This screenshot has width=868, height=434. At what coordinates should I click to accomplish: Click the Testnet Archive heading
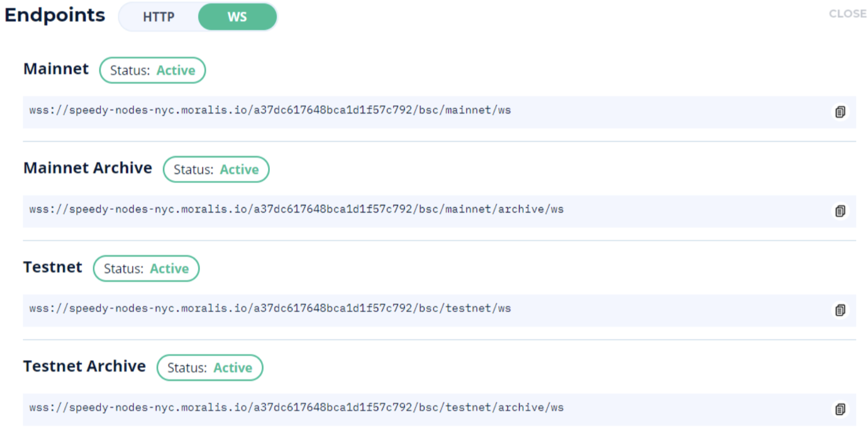tap(84, 366)
